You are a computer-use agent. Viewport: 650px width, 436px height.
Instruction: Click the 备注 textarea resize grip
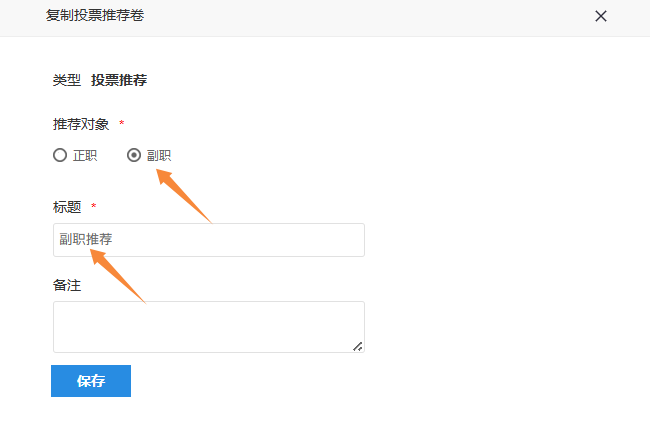358,346
